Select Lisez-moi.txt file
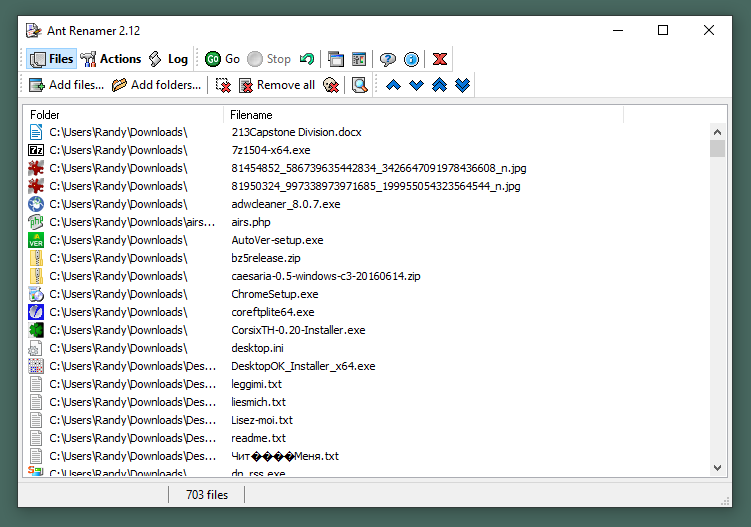751x527 pixels. click(x=262, y=420)
